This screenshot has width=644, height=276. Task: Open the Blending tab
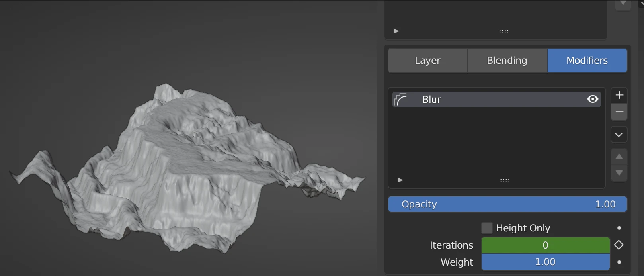point(507,61)
